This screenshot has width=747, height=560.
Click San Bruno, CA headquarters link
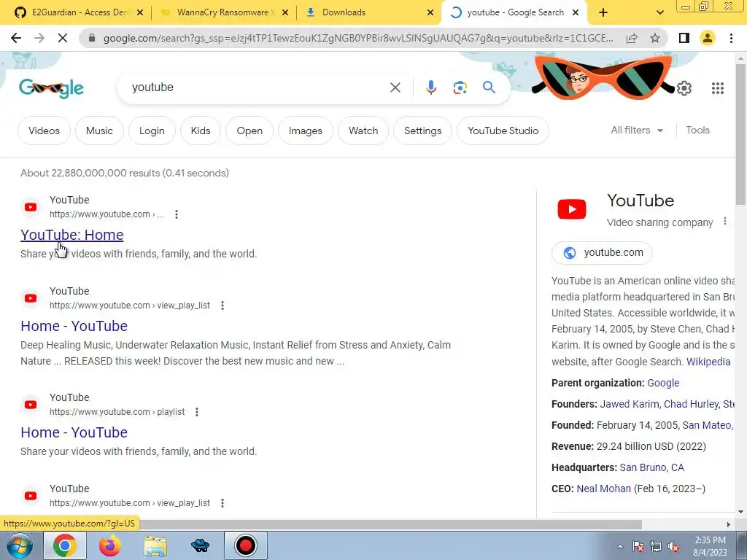pos(651,467)
